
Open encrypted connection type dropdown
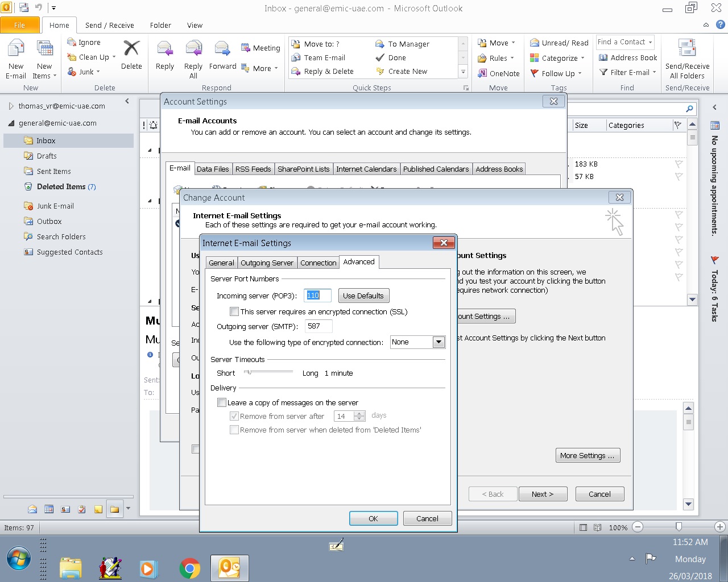click(438, 342)
